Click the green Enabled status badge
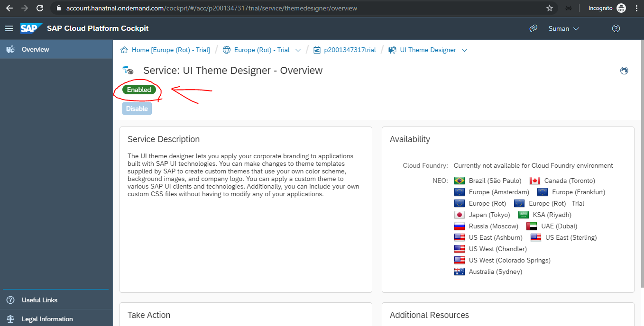644x326 pixels. click(139, 90)
